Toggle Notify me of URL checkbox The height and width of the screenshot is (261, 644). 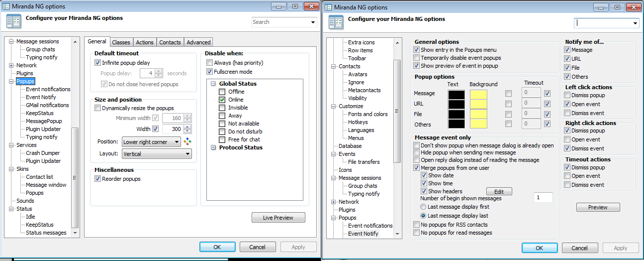[x=567, y=59]
